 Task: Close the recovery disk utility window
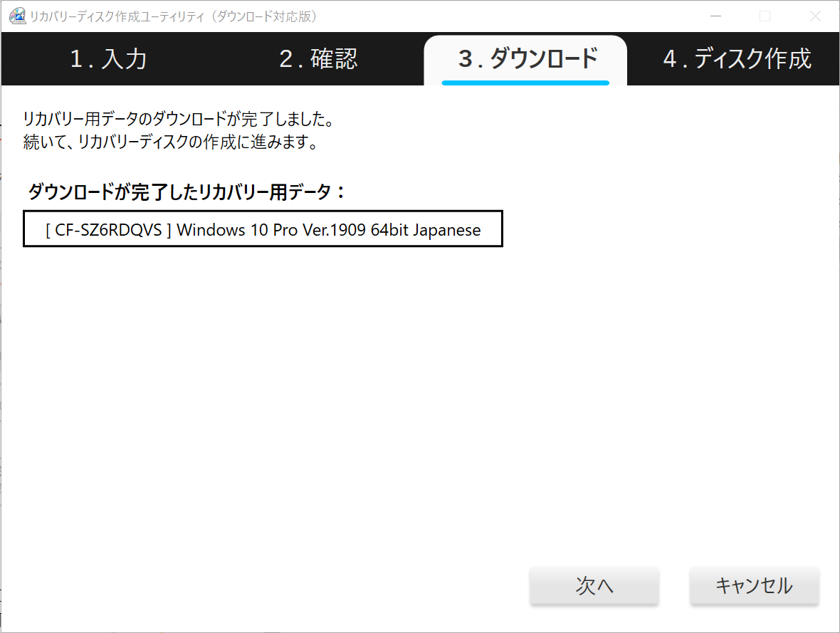tap(815, 16)
